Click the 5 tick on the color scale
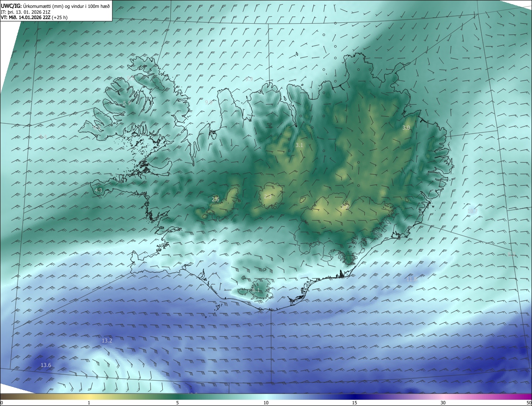532x406 pixels. [177, 403]
